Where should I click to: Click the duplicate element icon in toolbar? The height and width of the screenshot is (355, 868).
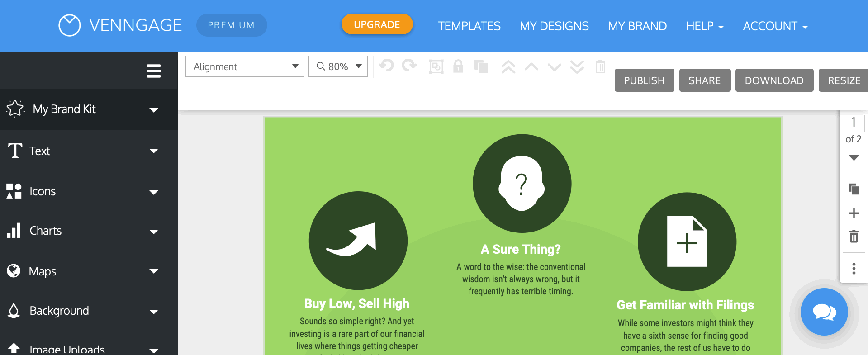pyautogui.click(x=481, y=66)
